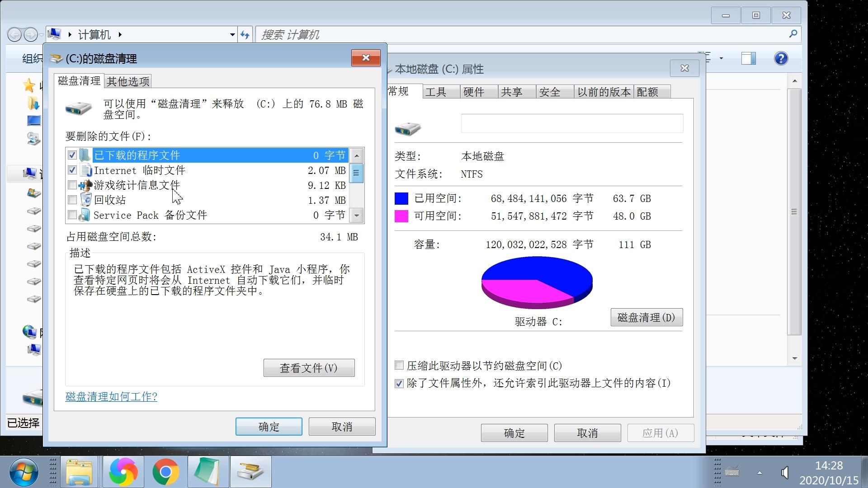The image size is (868, 488).
Task: Enable the 游戏统计信息文件 checkbox
Action: (x=72, y=185)
